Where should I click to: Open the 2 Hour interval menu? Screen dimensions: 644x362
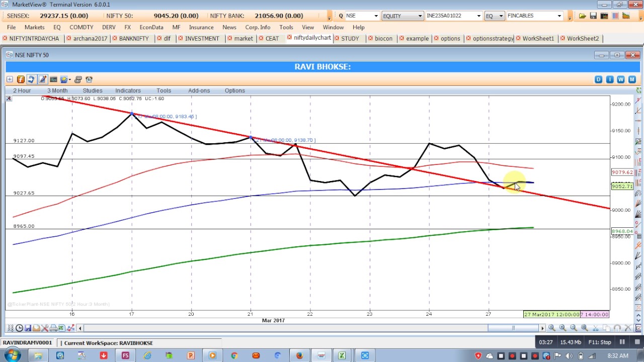22,90
